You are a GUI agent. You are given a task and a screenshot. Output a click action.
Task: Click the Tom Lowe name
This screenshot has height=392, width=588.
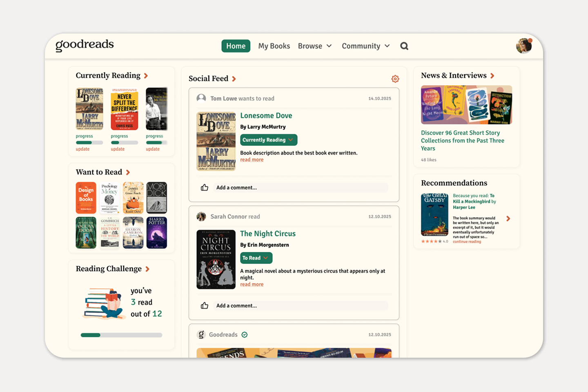pyautogui.click(x=224, y=98)
